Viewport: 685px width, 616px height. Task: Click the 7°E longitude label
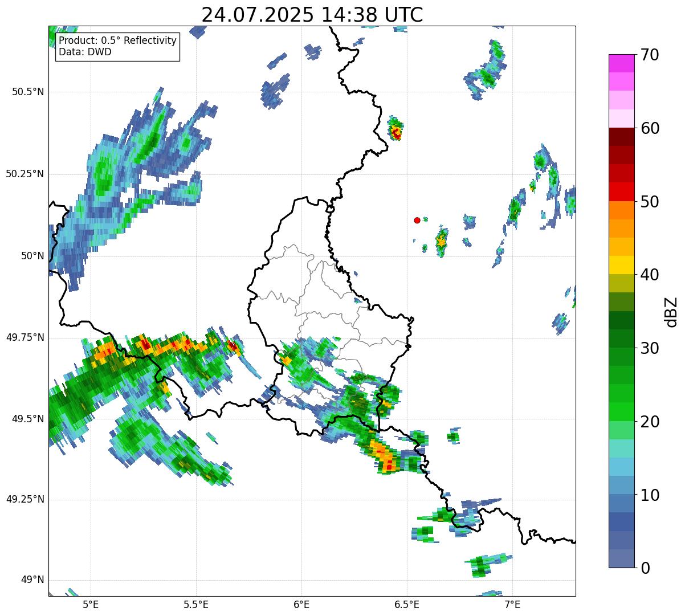(512, 604)
